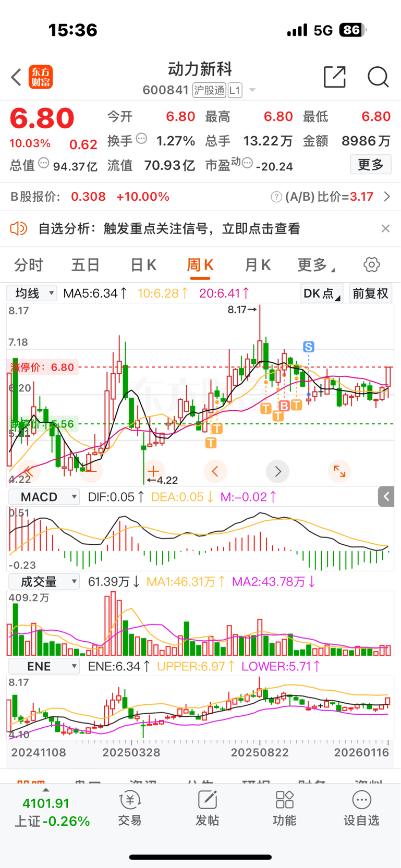Tap the 涨停价：6.80 label

pyautogui.click(x=43, y=367)
